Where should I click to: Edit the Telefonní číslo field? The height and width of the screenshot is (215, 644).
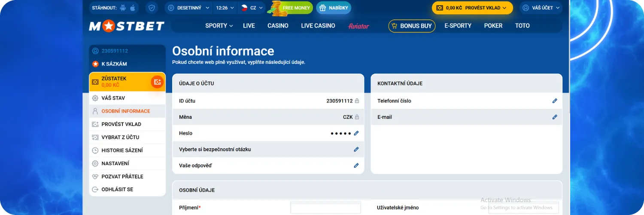click(554, 101)
